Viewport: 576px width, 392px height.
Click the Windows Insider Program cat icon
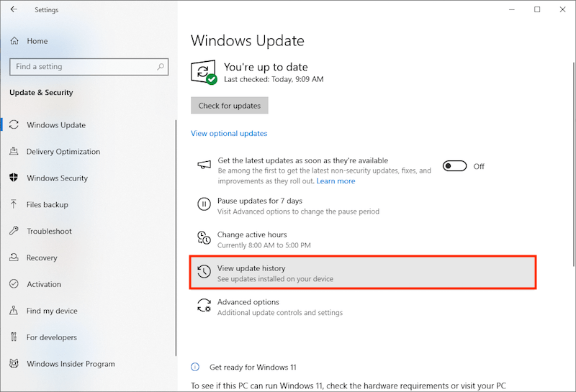(14, 363)
